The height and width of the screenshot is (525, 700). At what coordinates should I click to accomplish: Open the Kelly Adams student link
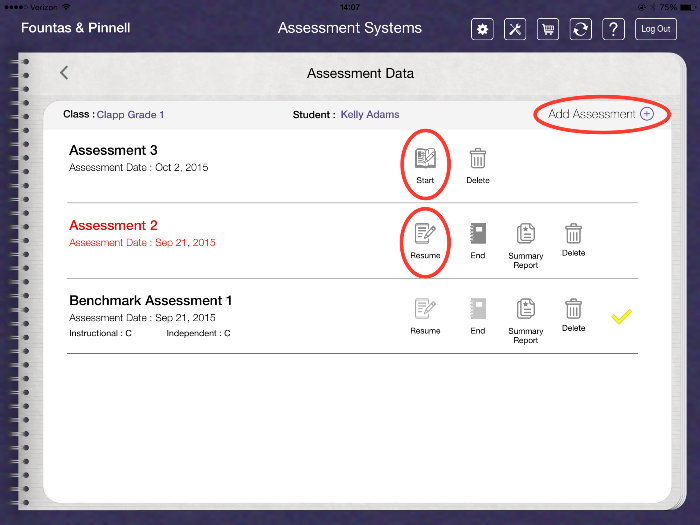370,115
